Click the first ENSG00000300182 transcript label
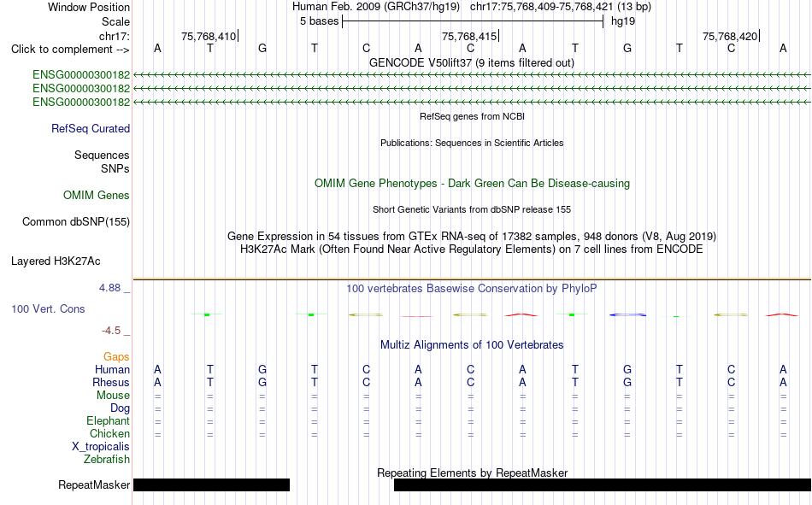 click(81, 74)
